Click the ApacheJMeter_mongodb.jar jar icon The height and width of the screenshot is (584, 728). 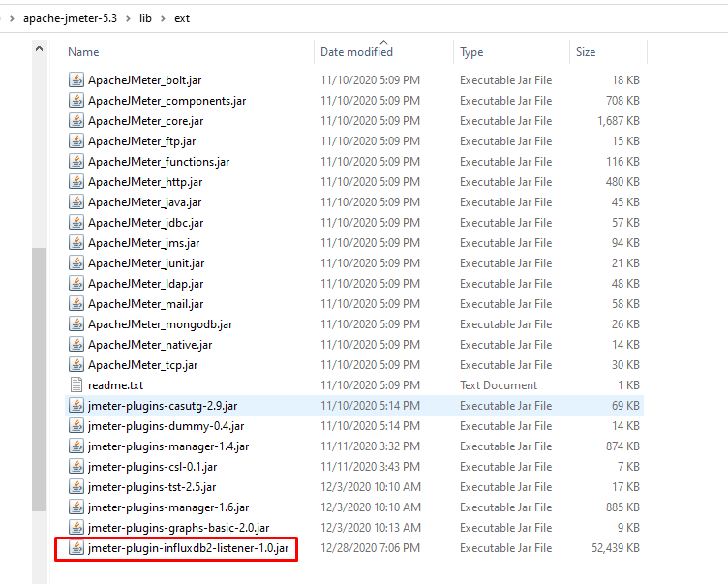coord(76,324)
